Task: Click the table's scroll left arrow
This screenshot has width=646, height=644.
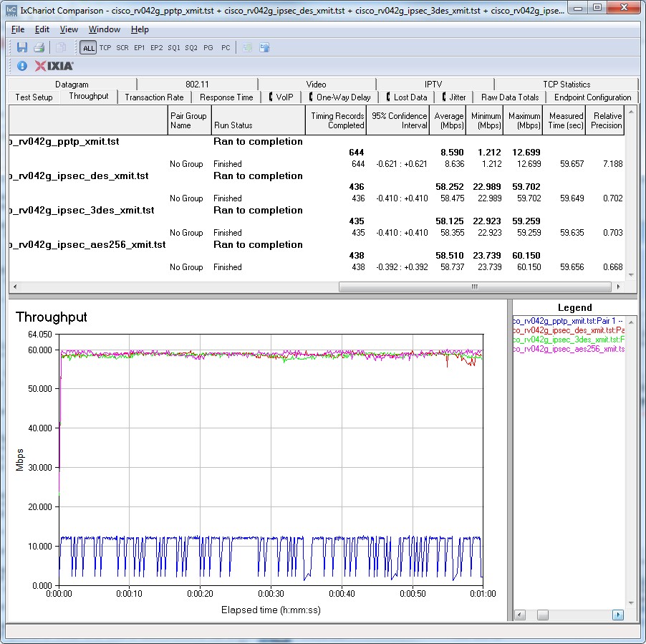Action: pyautogui.click(x=15, y=287)
